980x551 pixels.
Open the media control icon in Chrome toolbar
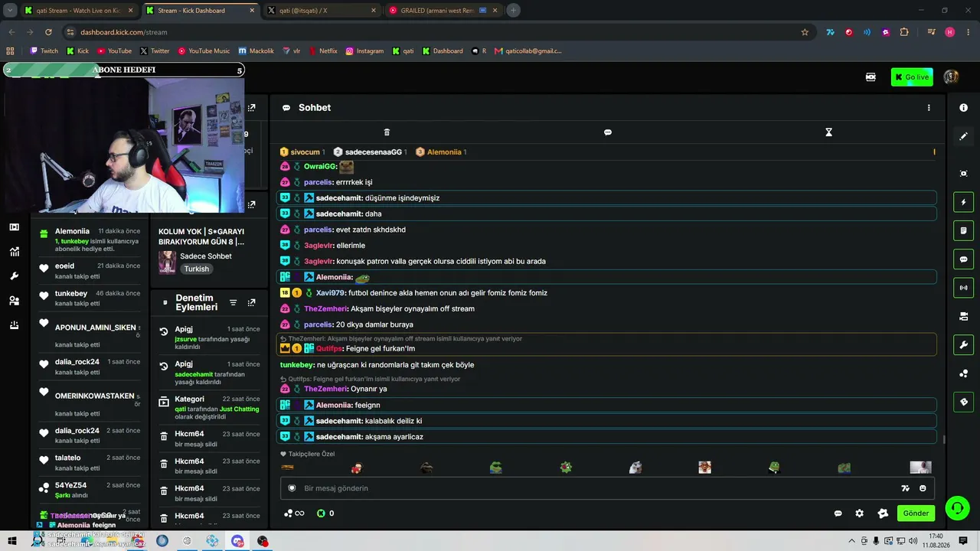pos(931,32)
